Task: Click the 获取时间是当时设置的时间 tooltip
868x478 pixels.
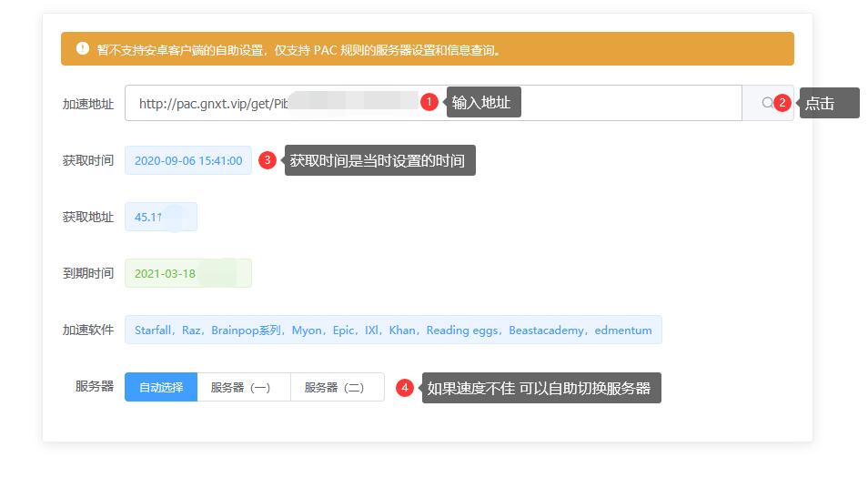Action: (x=378, y=161)
